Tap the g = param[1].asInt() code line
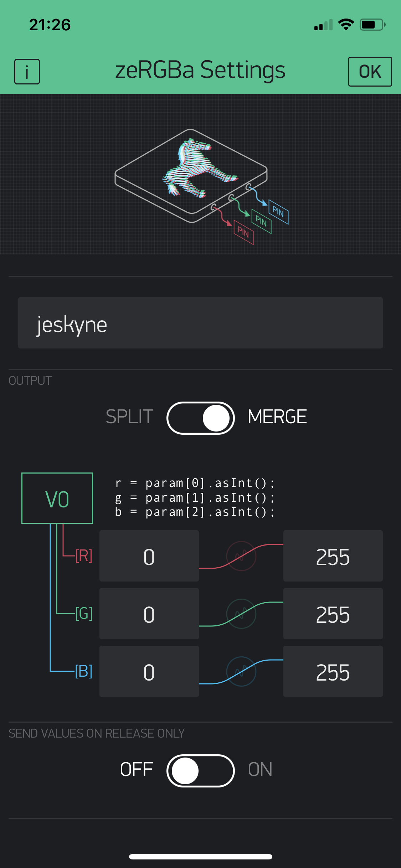Screen dimensions: 401x868 tap(195, 498)
